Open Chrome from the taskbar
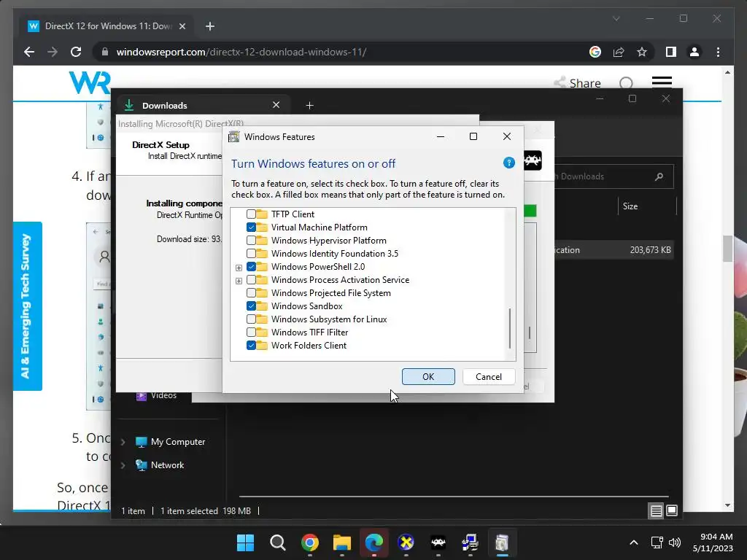Image resolution: width=747 pixels, height=560 pixels. [x=309, y=542]
